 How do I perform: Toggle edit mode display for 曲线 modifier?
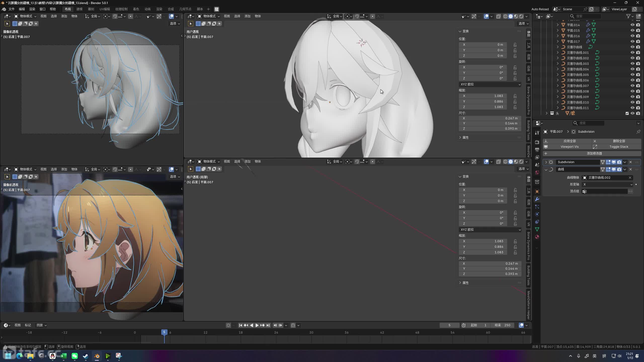(608, 169)
